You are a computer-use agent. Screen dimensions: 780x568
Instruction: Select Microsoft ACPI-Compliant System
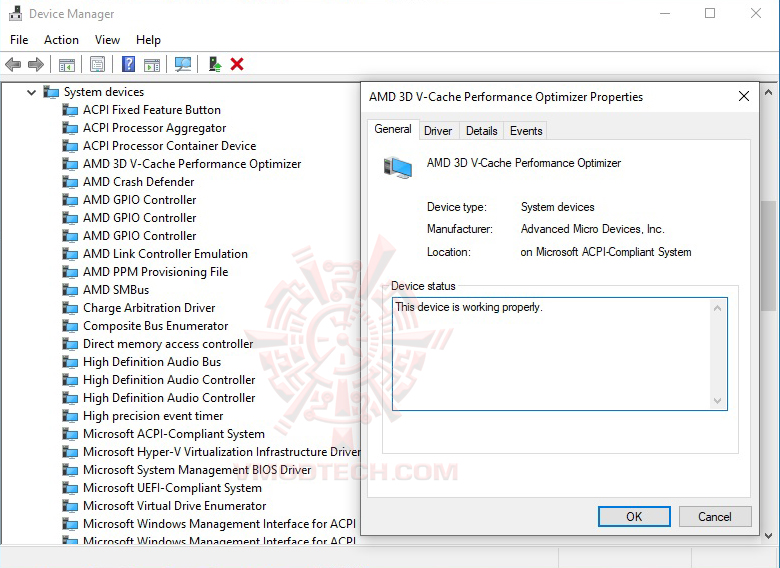[x=174, y=434]
